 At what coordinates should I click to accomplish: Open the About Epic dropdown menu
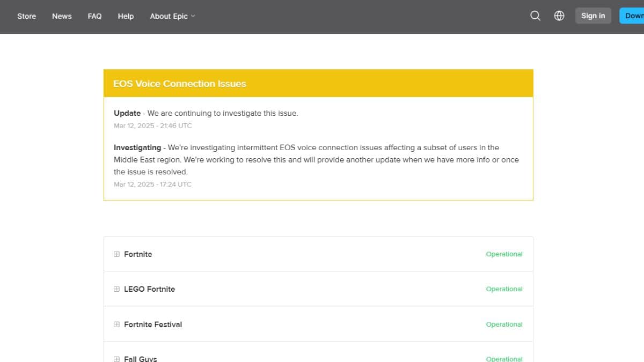(172, 16)
